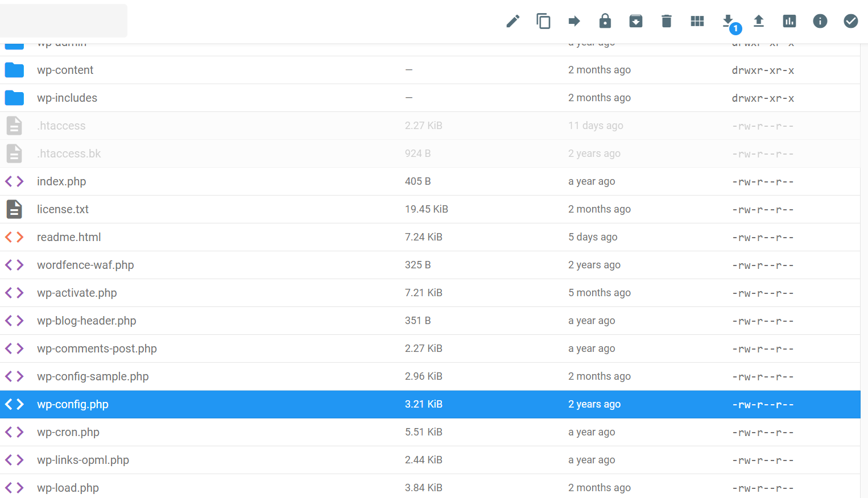Switch view using the grid icon
868x498 pixels.
[x=697, y=22]
